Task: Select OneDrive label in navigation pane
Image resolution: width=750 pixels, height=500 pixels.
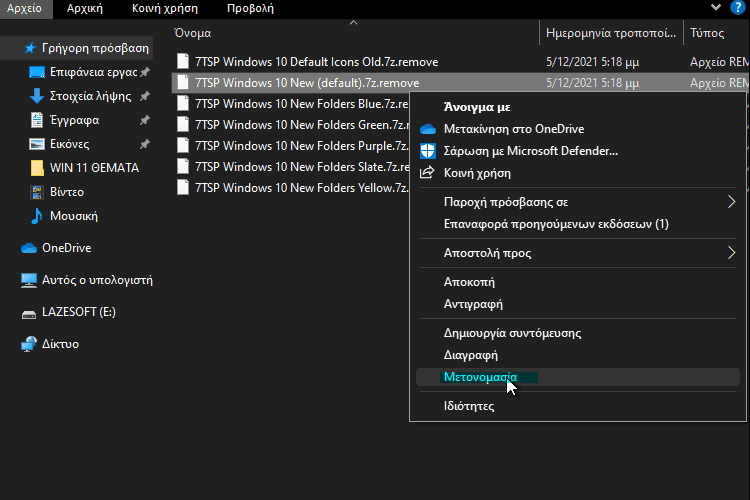Action: tap(66, 248)
